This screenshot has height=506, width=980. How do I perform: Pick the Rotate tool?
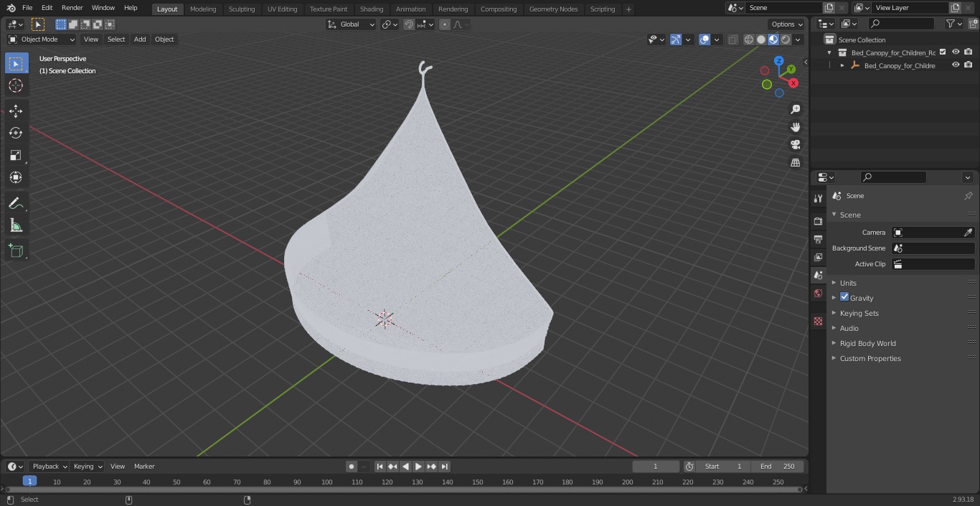pos(16,133)
